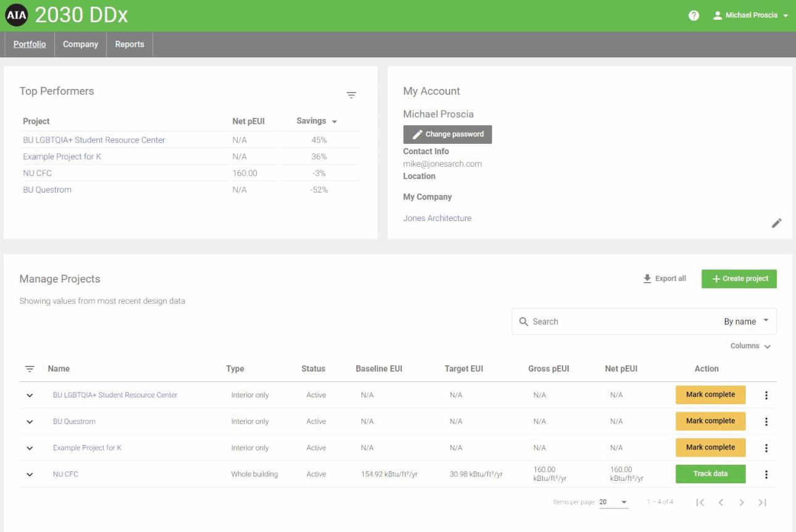Open the help question mark icon
796x532 pixels.
point(694,15)
